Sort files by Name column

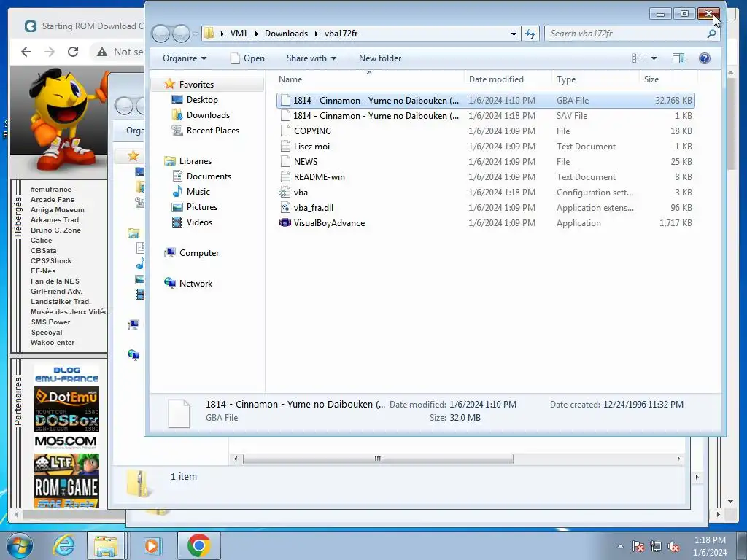[x=369, y=79]
